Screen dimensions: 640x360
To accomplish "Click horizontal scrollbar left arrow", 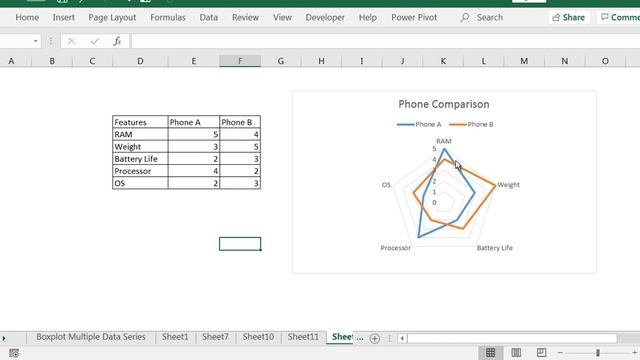I will click(x=402, y=338).
